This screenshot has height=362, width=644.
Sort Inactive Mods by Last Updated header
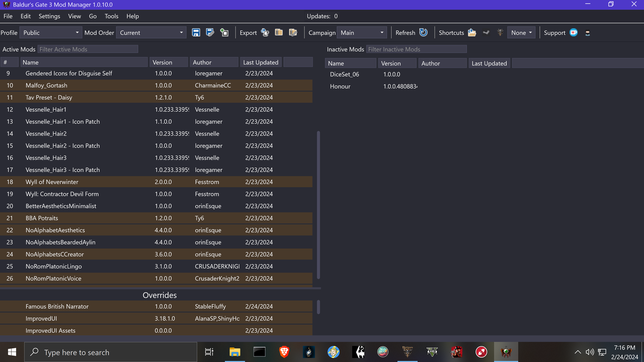pyautogui.click(x=490, y=63)
